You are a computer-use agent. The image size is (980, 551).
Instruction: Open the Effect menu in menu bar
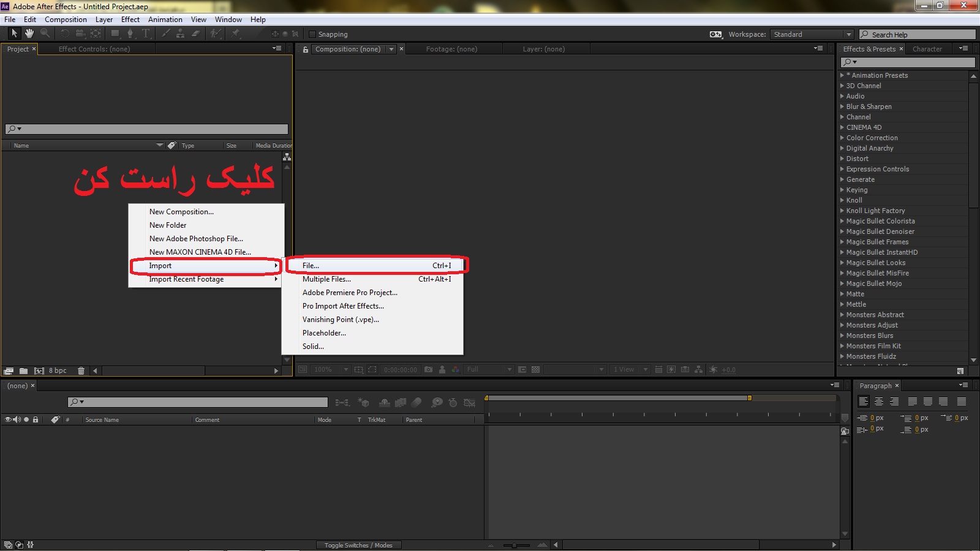[130, 20]
